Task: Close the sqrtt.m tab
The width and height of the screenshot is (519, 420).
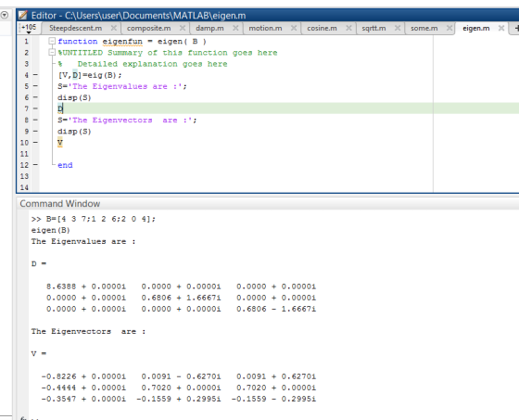Action: (x=398, y=28)
